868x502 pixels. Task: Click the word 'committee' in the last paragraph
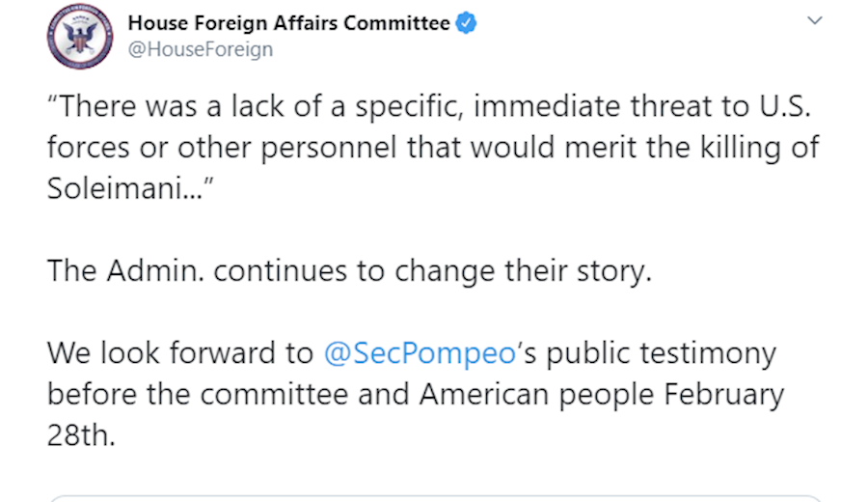coord(275,395)
